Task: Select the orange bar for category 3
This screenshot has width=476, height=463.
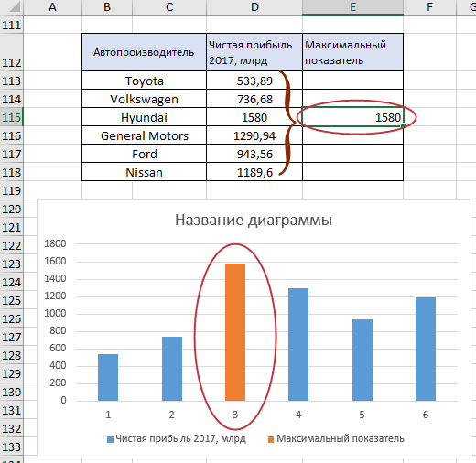Action: click(235, 332)
